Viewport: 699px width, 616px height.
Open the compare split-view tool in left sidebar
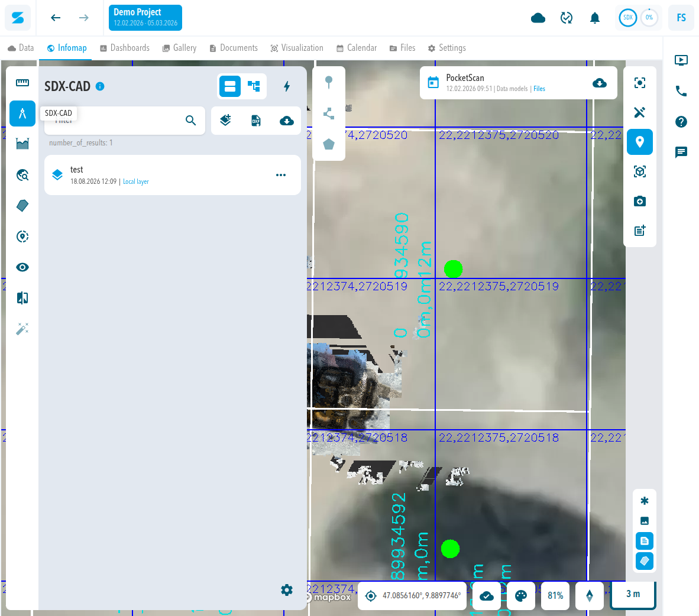22,298
